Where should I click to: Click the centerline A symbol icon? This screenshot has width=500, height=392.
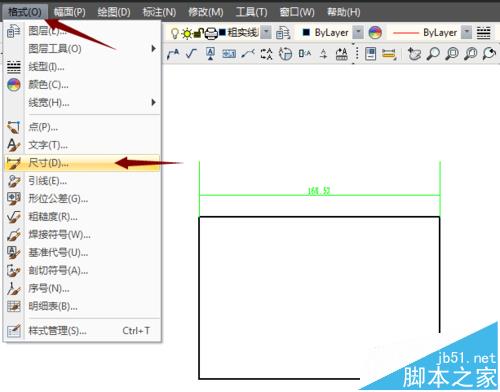tap(323, 53)
